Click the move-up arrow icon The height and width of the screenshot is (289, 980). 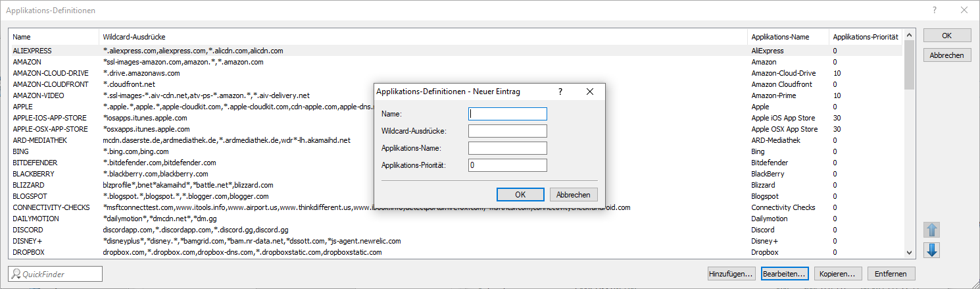pyautogui.click(x=933, y=230)
